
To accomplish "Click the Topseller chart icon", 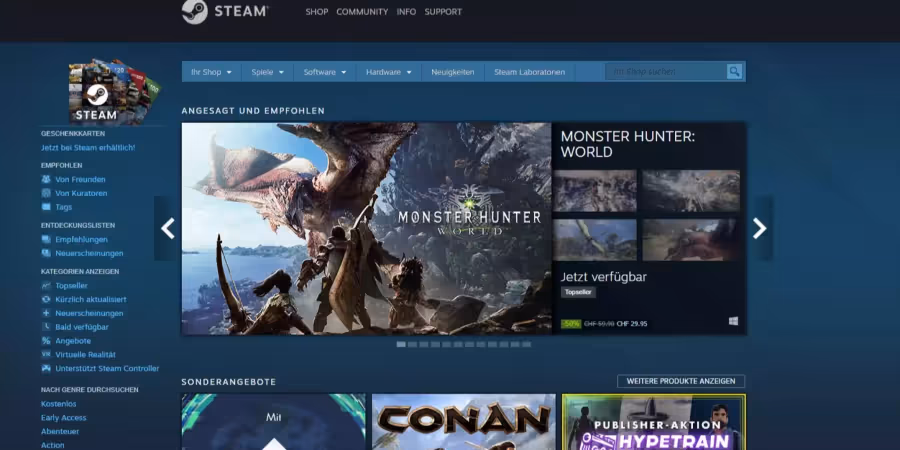I will click(46, 285).
